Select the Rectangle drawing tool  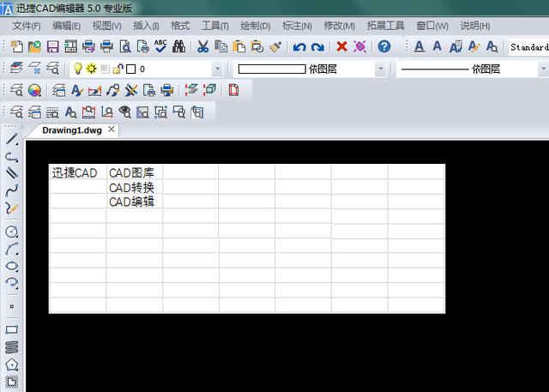pos(12,329)
